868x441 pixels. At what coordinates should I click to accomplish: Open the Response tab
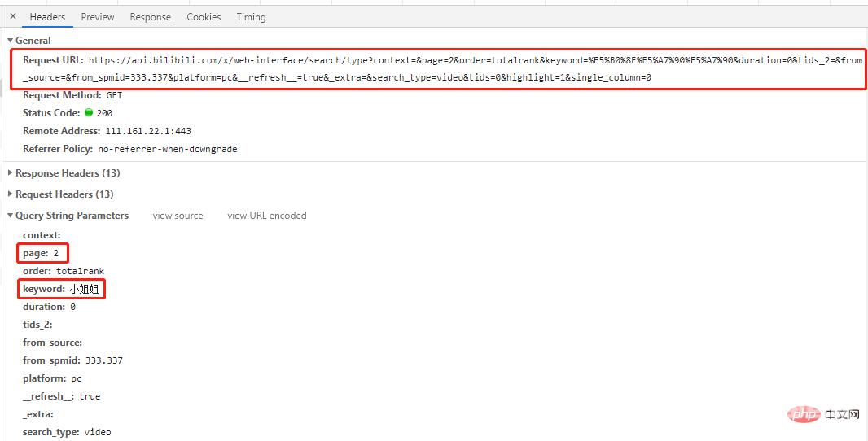[151, 17]
